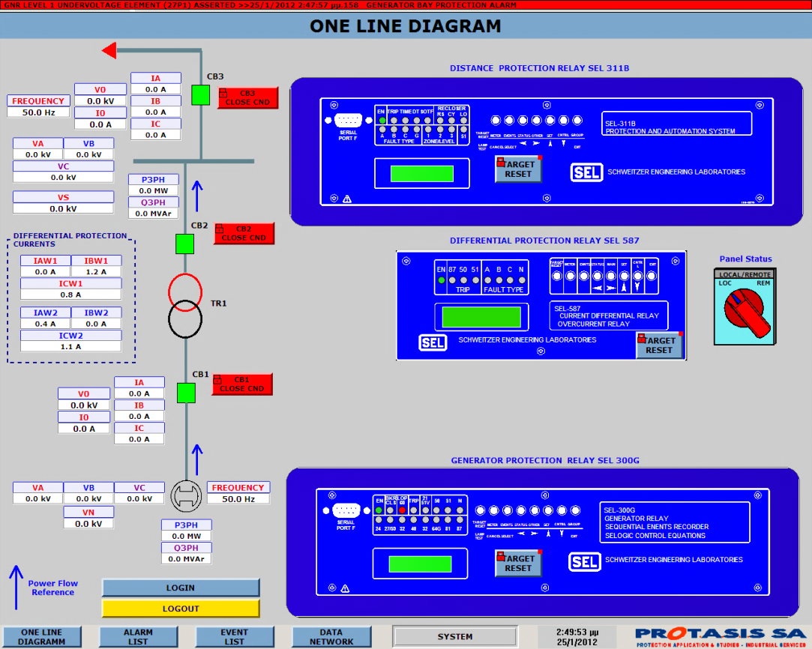Click TARGET RESET button on SEL 300G relay
This screenshot has width=812, height=649.
(x=518, y=563)
